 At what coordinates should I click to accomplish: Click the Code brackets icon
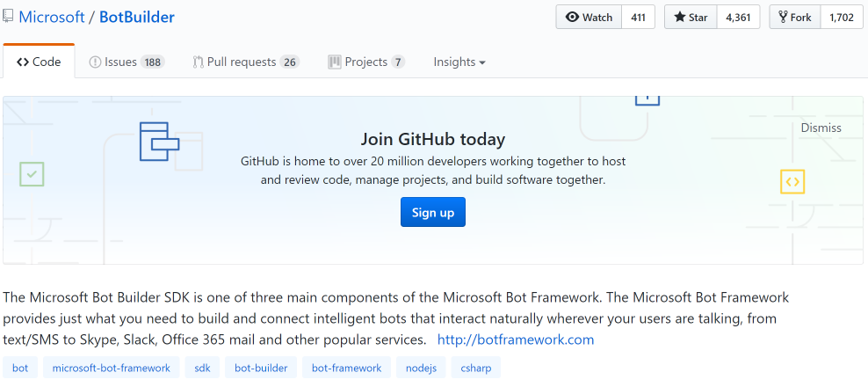[23, 62]
